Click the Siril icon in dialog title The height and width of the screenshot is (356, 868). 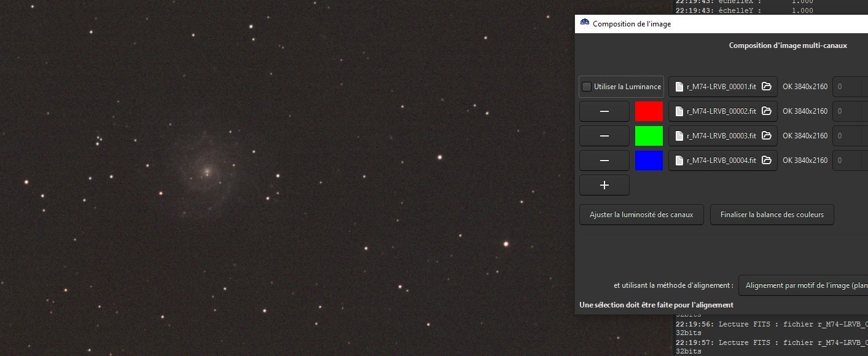585,23
